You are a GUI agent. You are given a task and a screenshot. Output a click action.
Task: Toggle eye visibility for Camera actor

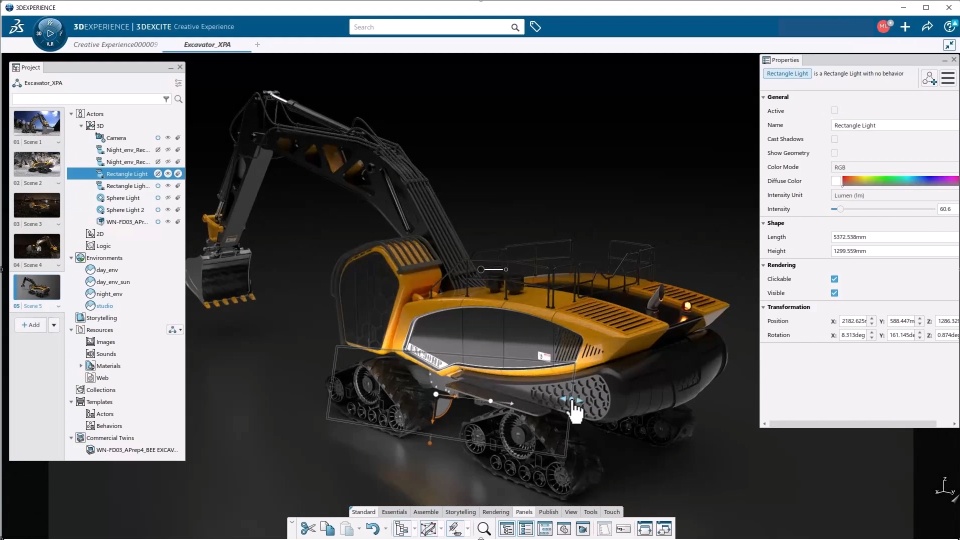pos(168,138)
